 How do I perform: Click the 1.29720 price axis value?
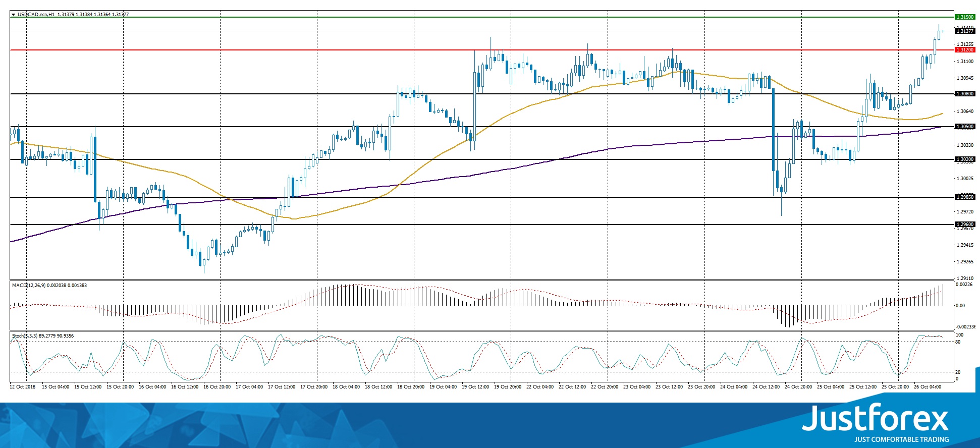click(965, 212)
